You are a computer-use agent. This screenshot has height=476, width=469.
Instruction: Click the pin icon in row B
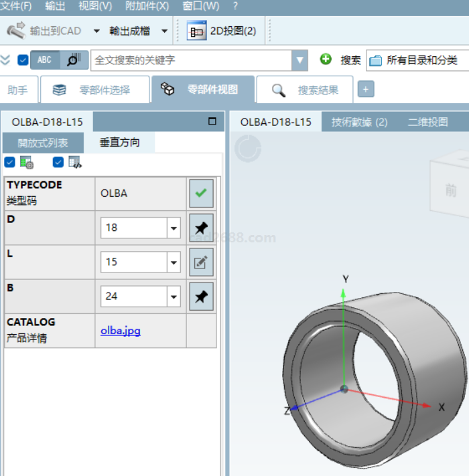(x=201, y=296)
